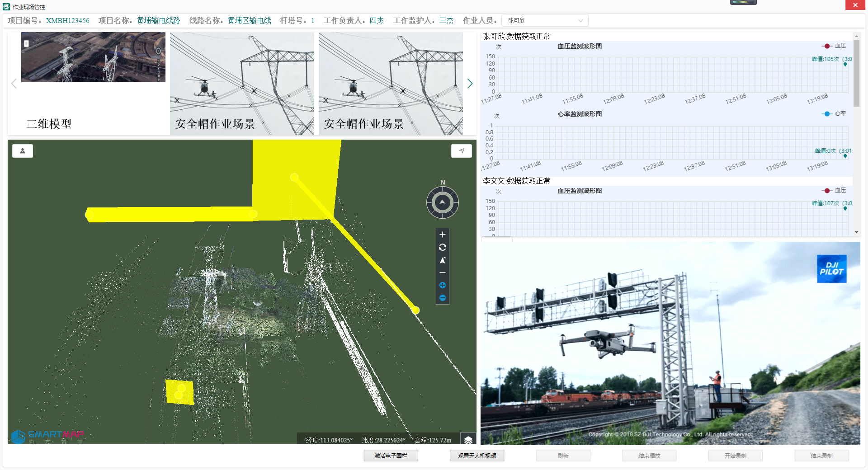The width and height of the screenshot is (868, 470).
Task: Click the DJI Pilot logo on video
Action: [x=831, y=269]
